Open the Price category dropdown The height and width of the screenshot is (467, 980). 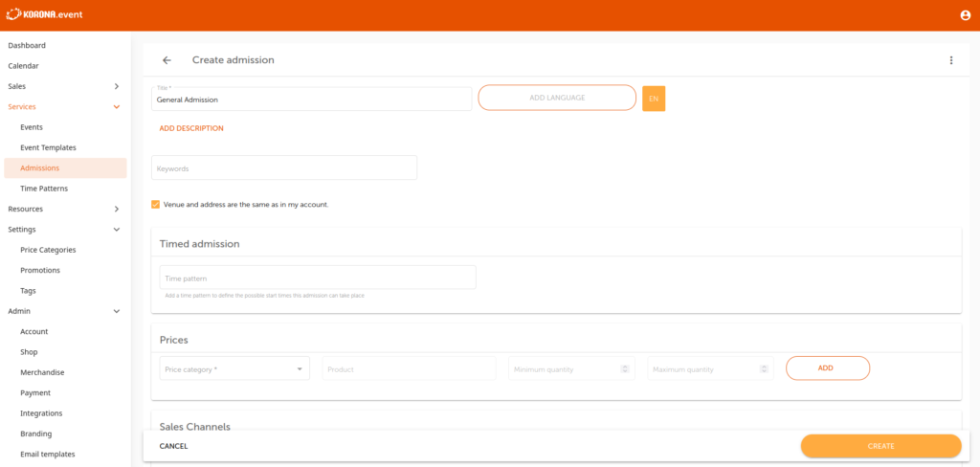coord(234,368)
